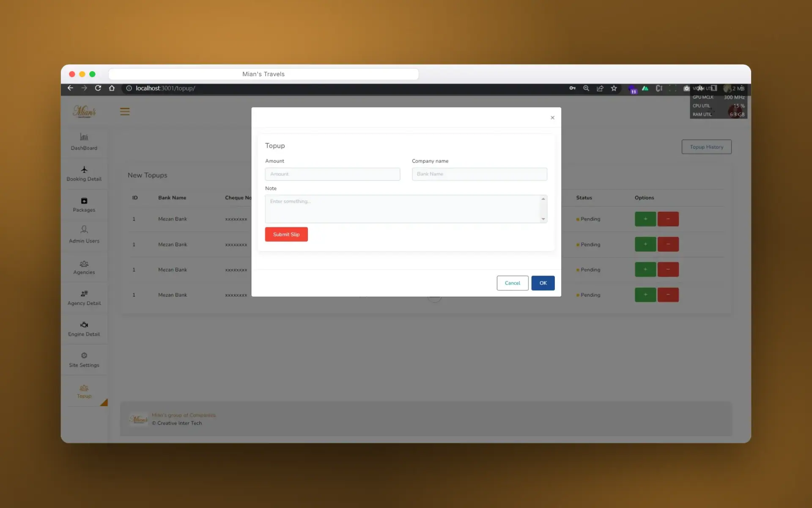Open Site Settings in the sidebar
The width and height of the screenshot is (812, 508).
(84, 360)
